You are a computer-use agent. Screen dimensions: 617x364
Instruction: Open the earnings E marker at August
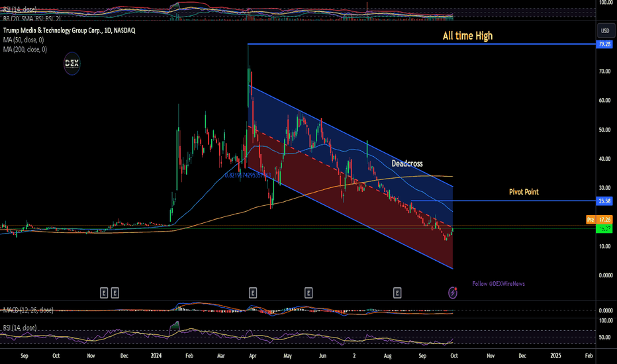pos(397,293)
